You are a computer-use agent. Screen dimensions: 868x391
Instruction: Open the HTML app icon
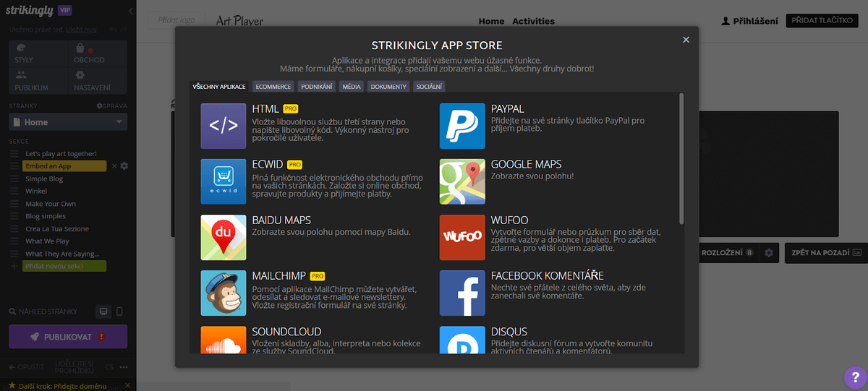pyautogui.click(x=224, y=126)
